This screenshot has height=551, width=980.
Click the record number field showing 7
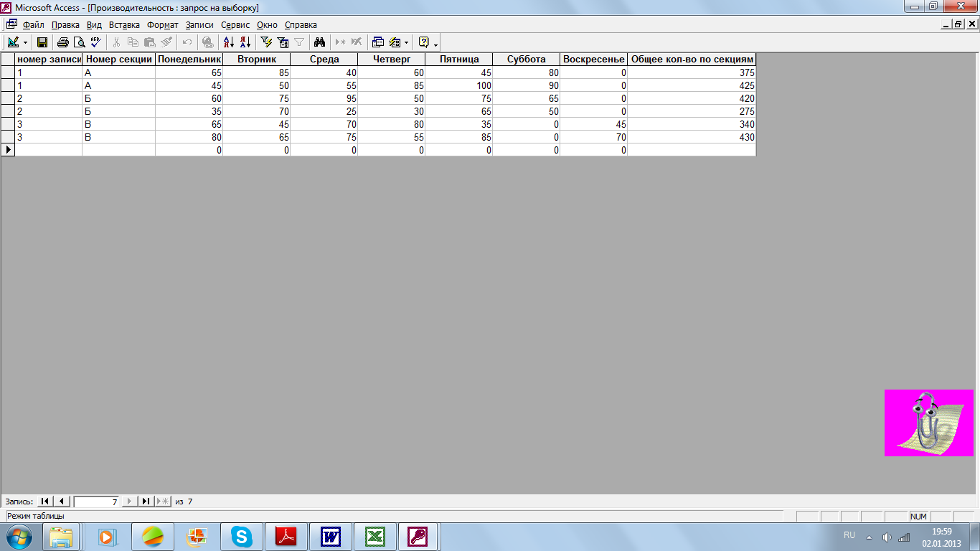96,501
